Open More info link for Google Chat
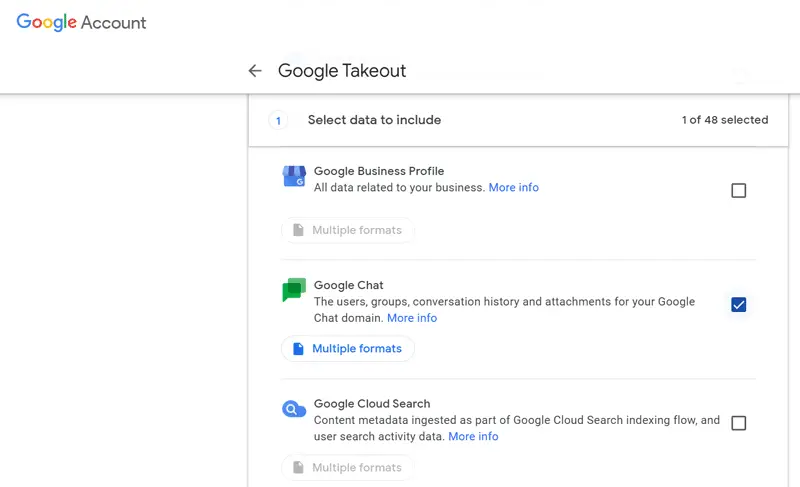The image size is (800, 487). pos(412,318)
